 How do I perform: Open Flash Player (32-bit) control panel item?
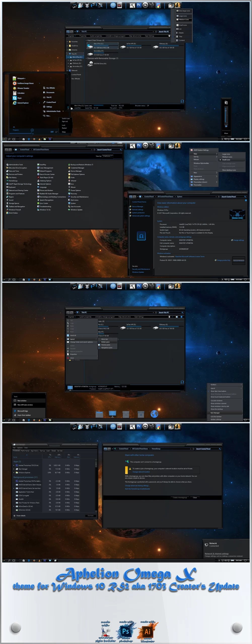[45, 178]
